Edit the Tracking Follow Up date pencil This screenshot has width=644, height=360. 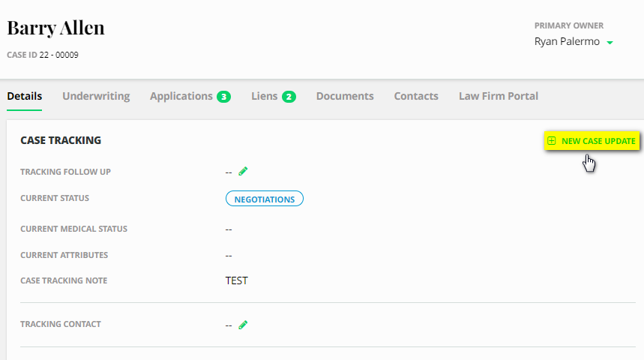click(243, 171)
